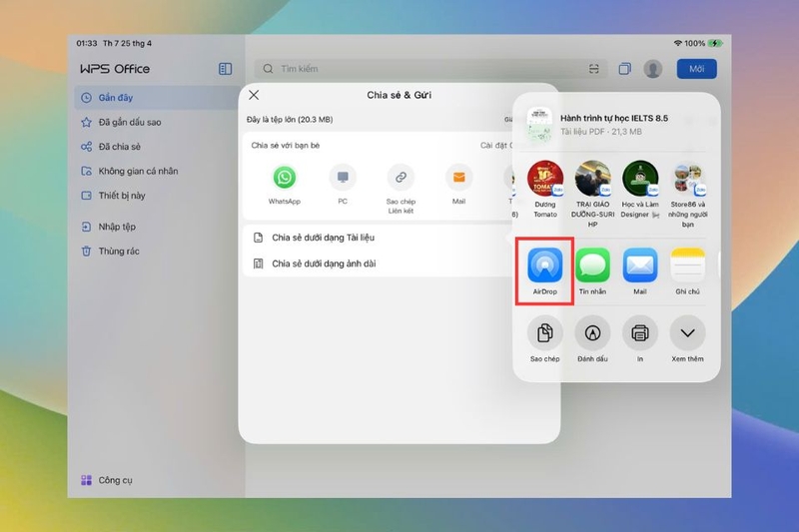Tap Sao chép Liên kết link icon
The width and height of the screenshot is (799, 532).
[401, 177]
